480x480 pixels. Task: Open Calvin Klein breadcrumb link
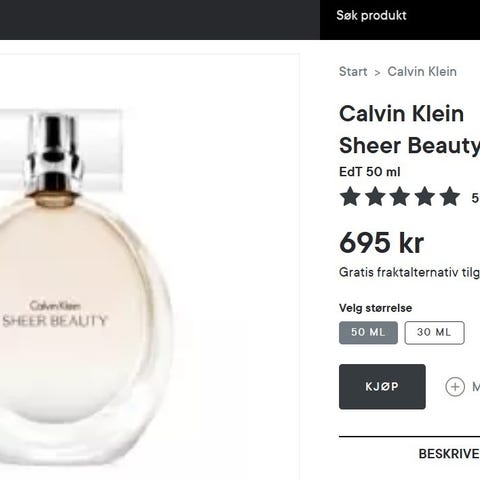422,71
